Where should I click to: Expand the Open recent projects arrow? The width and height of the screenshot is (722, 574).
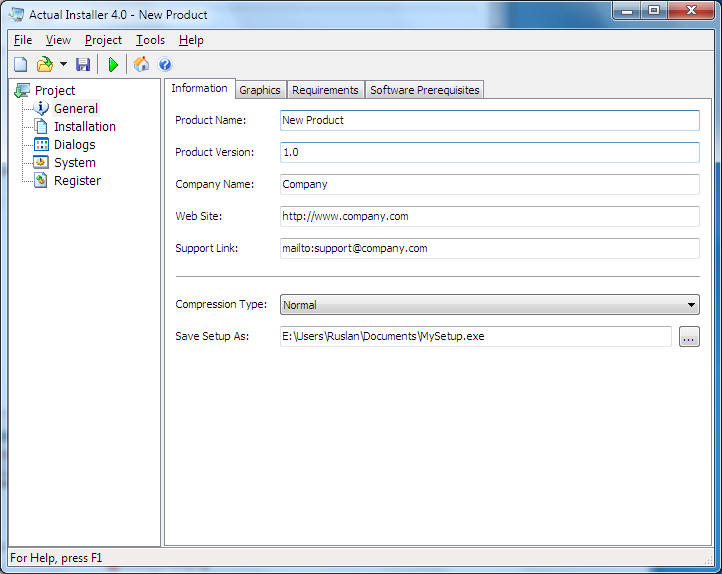click(x=63, y=64)
